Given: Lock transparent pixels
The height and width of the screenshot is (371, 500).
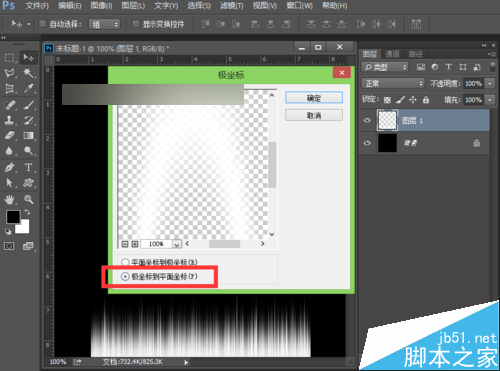Looking at the screenshot, I should (x=387, y=100).
